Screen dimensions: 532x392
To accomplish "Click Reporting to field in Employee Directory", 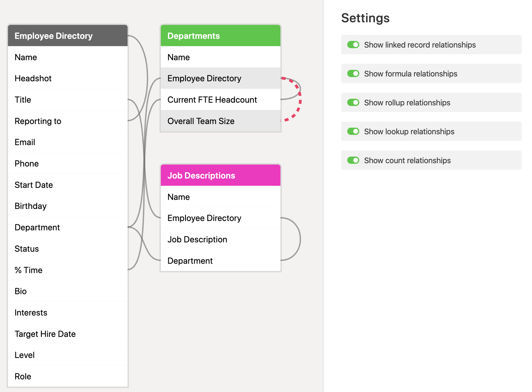I will point(68,121).
